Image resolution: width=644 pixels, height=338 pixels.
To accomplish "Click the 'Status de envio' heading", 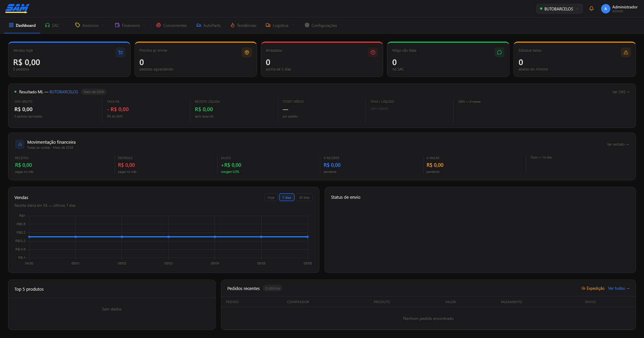I will 345,197.
